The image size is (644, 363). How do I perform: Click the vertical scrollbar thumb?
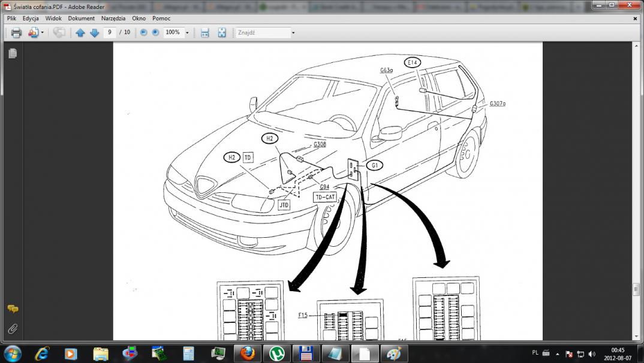[x=636, y=289]
